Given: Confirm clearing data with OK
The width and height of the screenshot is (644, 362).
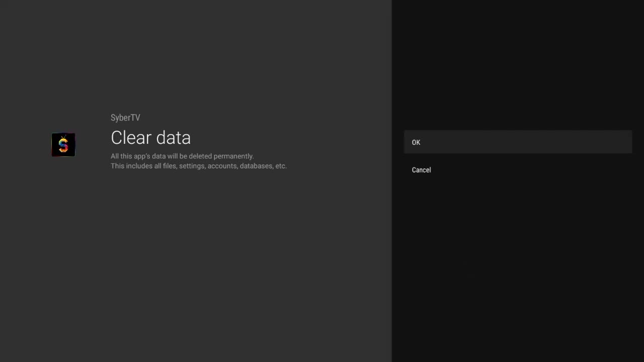Looking at the screenshot, I should [518, 142].
